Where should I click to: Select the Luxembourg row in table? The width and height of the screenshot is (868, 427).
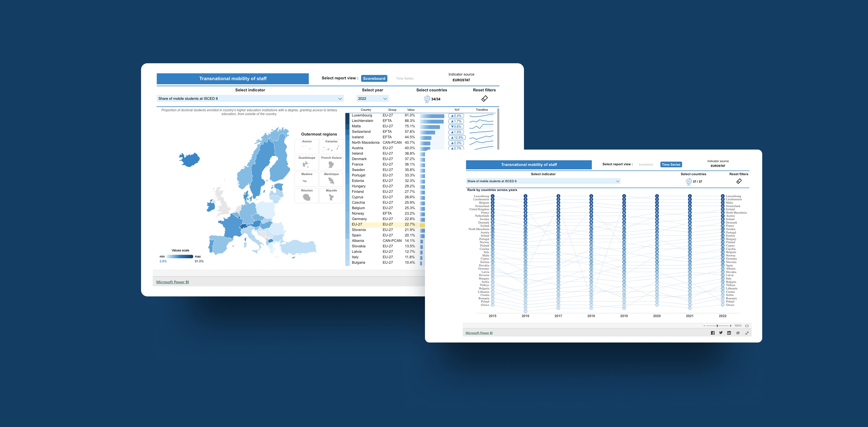tap(362, 115)
